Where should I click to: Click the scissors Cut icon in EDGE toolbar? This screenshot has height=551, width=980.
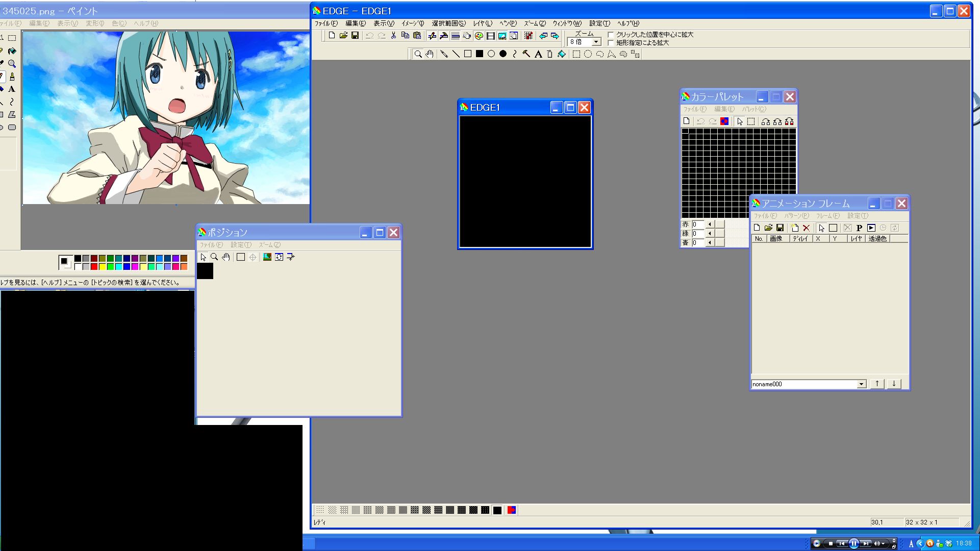393,36
